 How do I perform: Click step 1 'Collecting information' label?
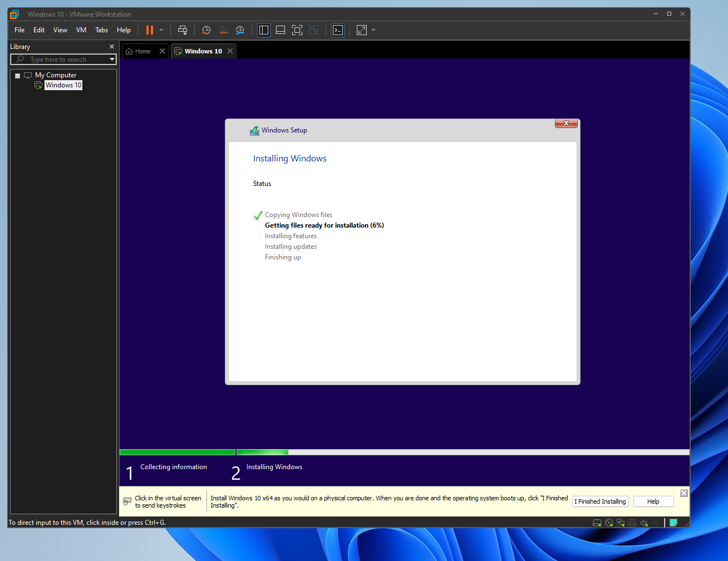(x=174, y=467)
